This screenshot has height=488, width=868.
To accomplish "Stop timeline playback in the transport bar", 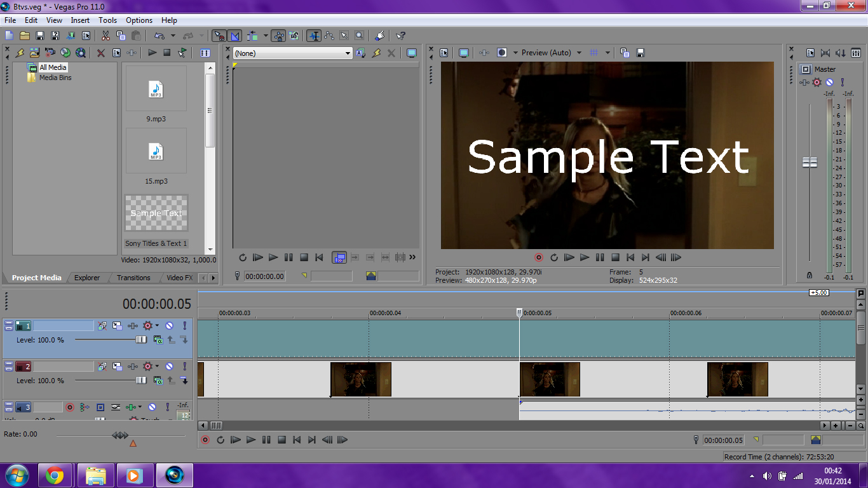I will (281, 440).
